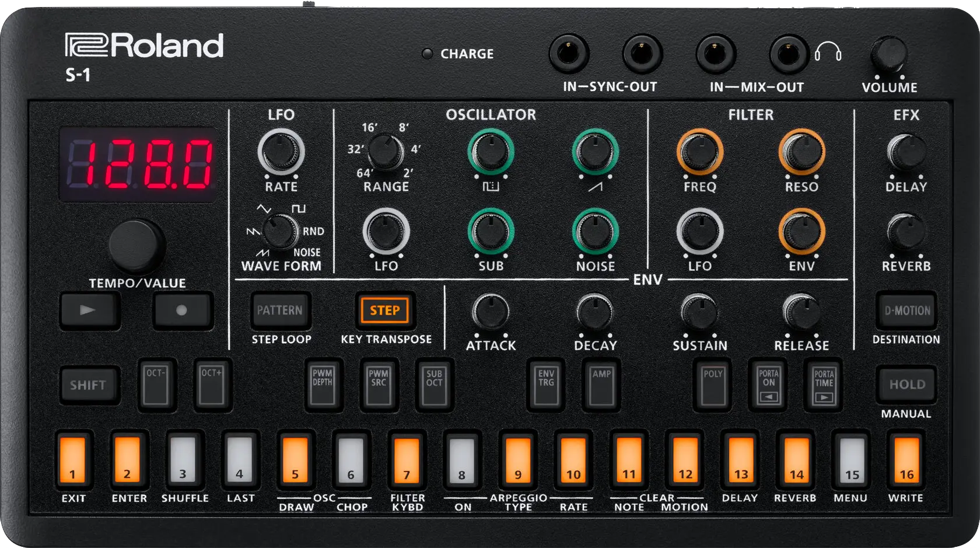Toggle the PWM Depth button
Image resolution: width=980 pixels, height=548 pixels.
[323, 385]
